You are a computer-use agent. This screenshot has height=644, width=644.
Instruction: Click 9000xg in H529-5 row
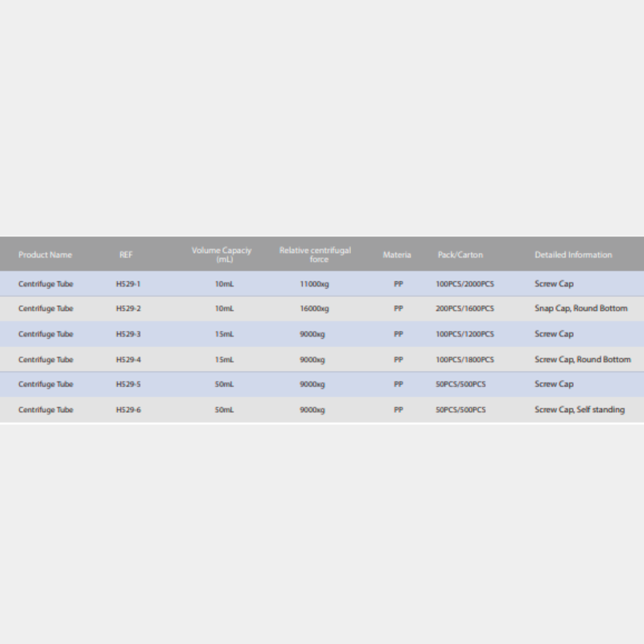point(312,384)
